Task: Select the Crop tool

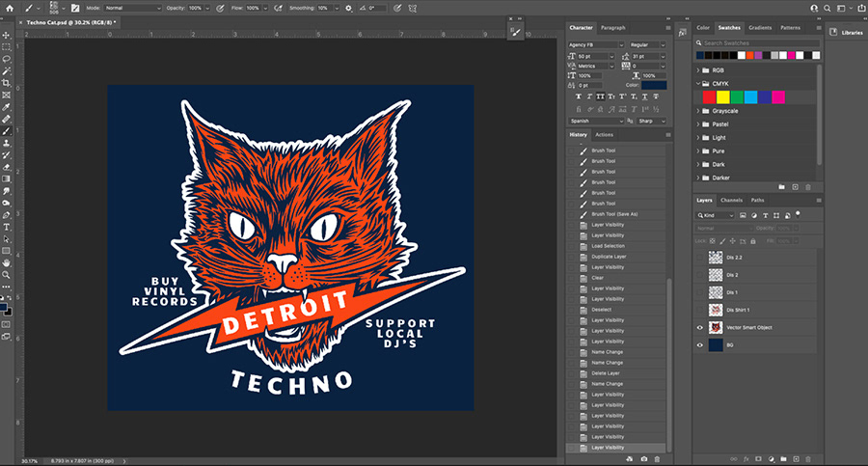Action: [6, 83]
